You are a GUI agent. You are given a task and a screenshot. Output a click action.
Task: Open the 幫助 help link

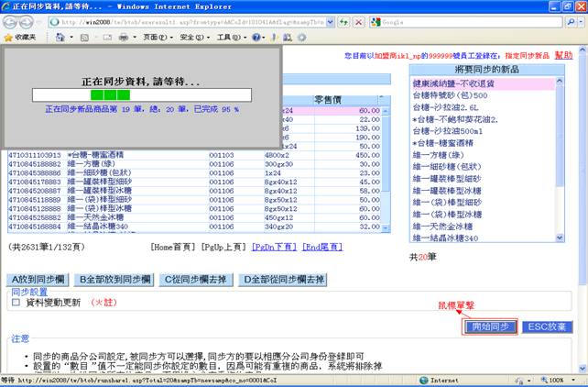(563, 55)
